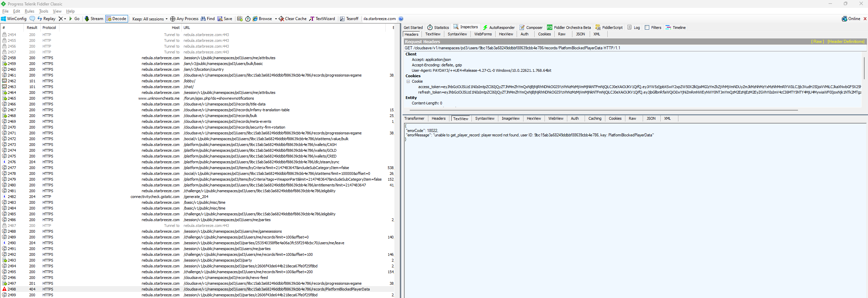The width and height of the screenshot is (868, 298).
Task: Select session 2498 with 404 result
Action: (197, 289)
